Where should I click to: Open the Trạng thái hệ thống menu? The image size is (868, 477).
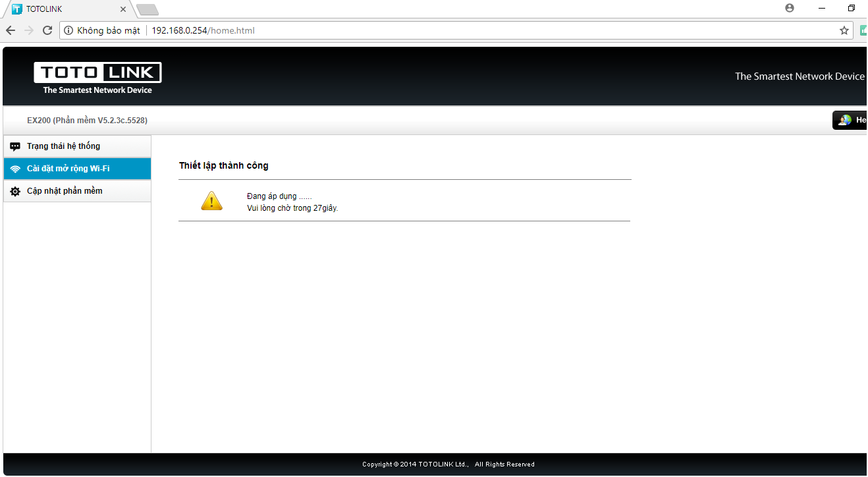click(x=63, y=146)
